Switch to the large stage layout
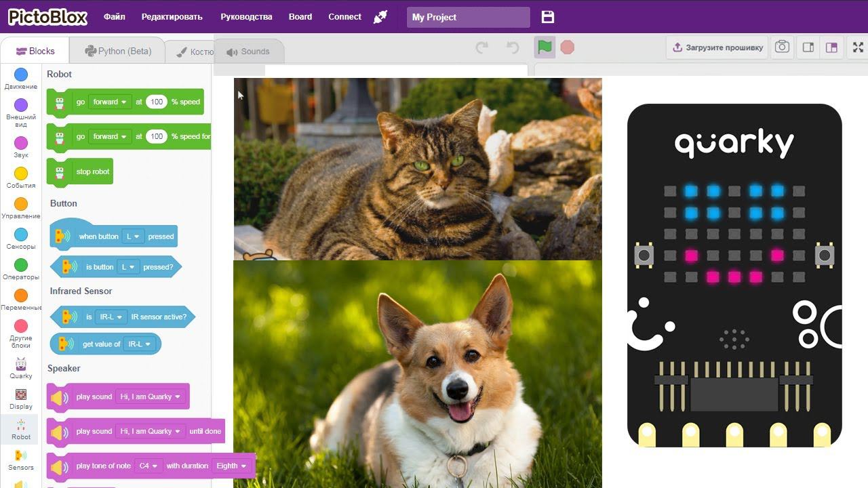 click(831, 47)
